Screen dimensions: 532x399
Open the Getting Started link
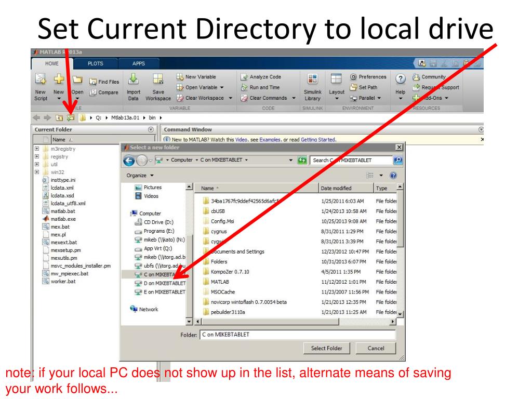click(317, 139)
